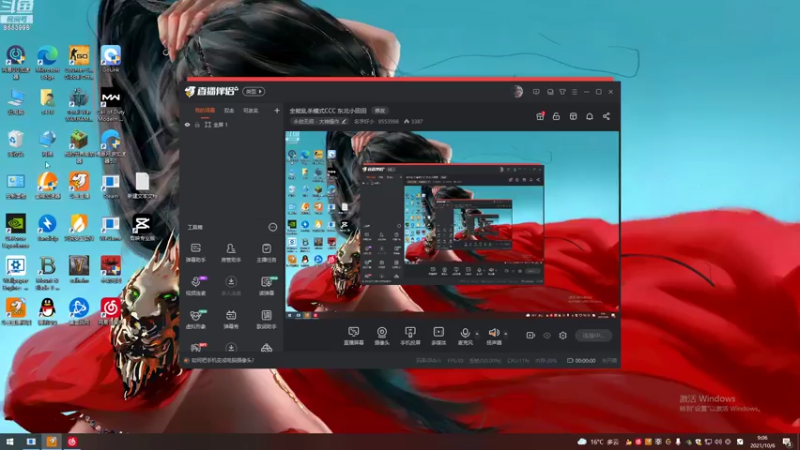Open the 弹幕助手 danmaku assistant tool

click(x=195, y=253)
